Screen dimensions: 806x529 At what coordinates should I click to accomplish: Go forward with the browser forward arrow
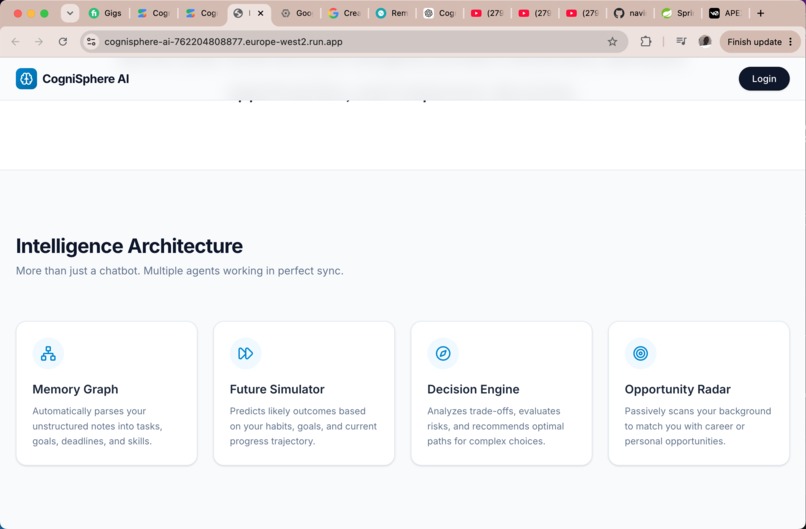(x=39, y=42)
